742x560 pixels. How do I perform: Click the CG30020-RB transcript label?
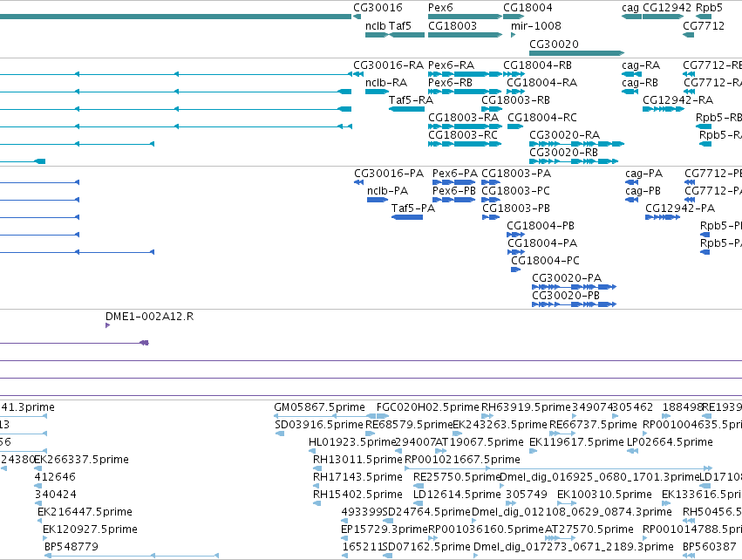tap(563, 153)
